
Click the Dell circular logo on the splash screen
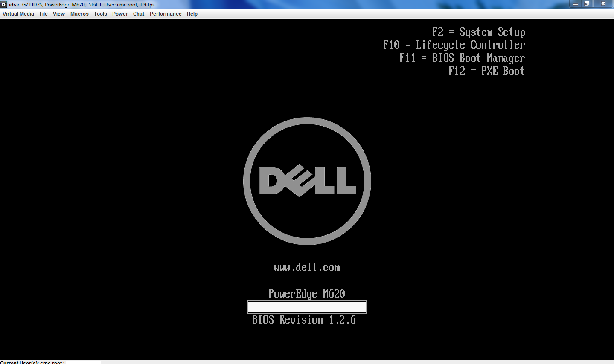click(307, 181)
